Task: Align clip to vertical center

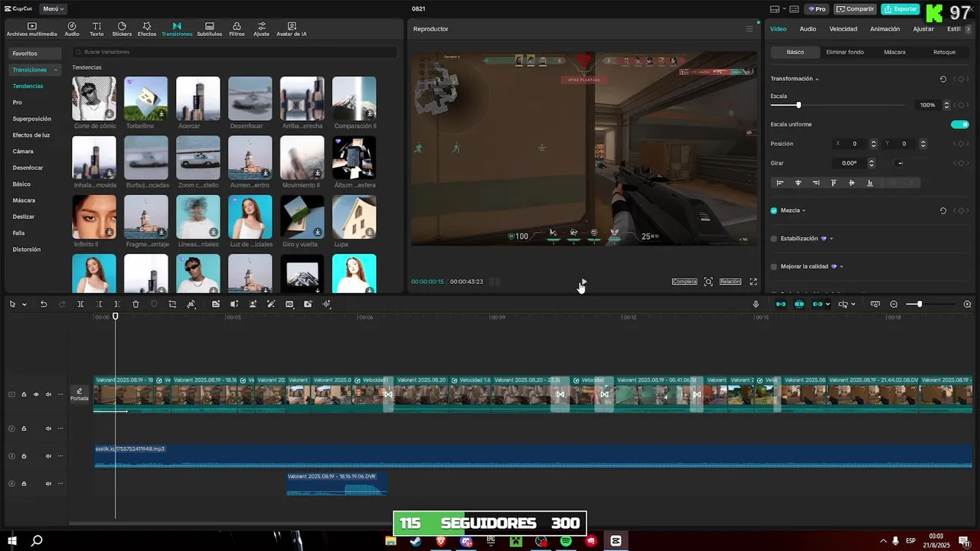Action: [x=851, y=183]
